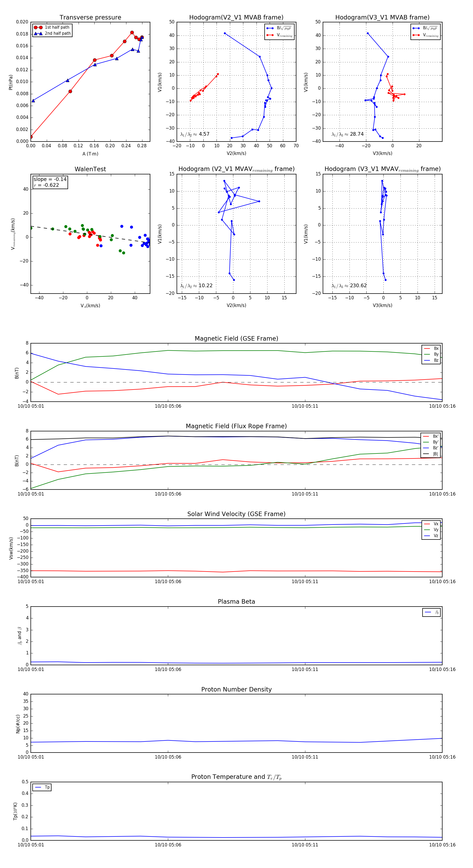Select "Bx'" in Flux Rope Frame legend
Screen dimensions: 473x868
[x=431, y=436]
